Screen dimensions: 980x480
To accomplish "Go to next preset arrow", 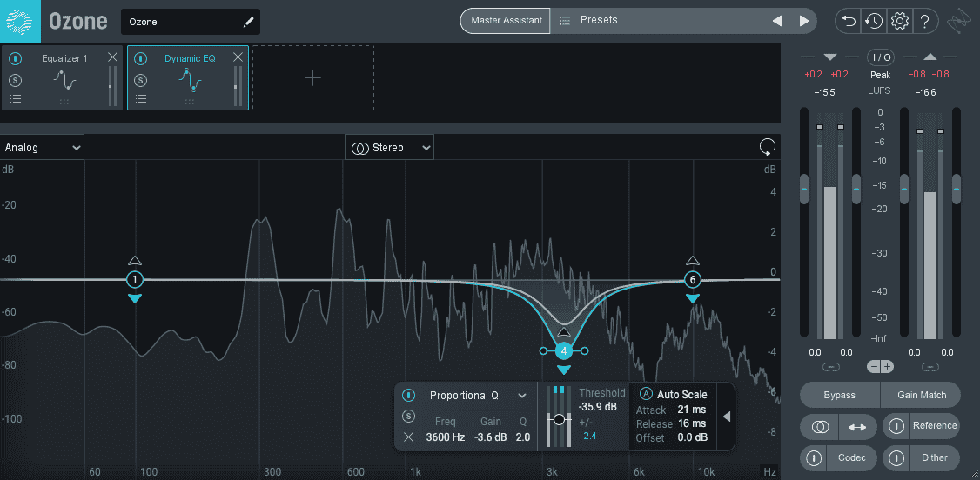I will click(803, 21).
